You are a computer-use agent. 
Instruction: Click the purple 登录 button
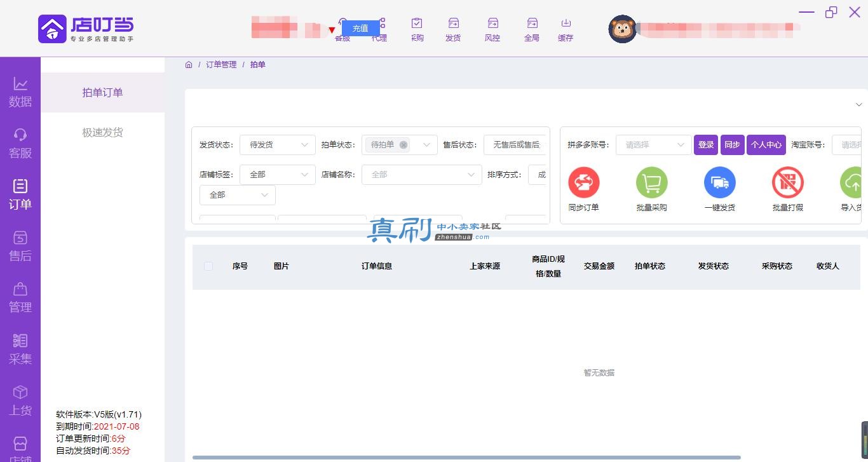click(706, 145)
